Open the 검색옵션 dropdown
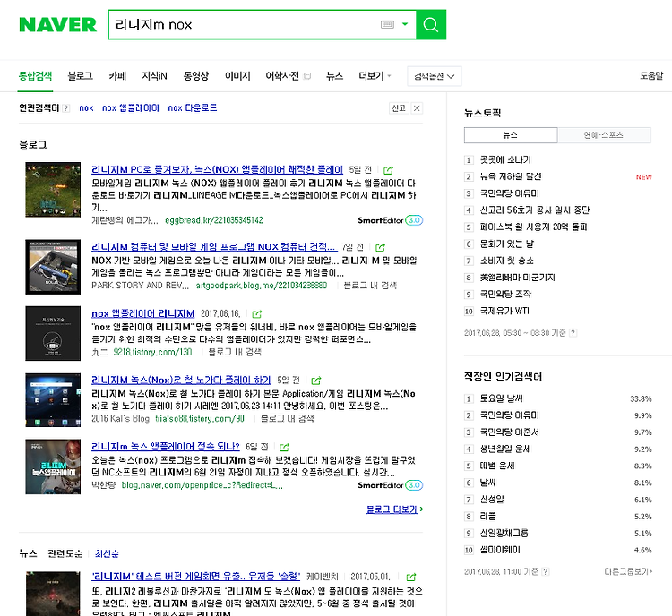Viewport: 672px width, 616px height. click(435, 76)
